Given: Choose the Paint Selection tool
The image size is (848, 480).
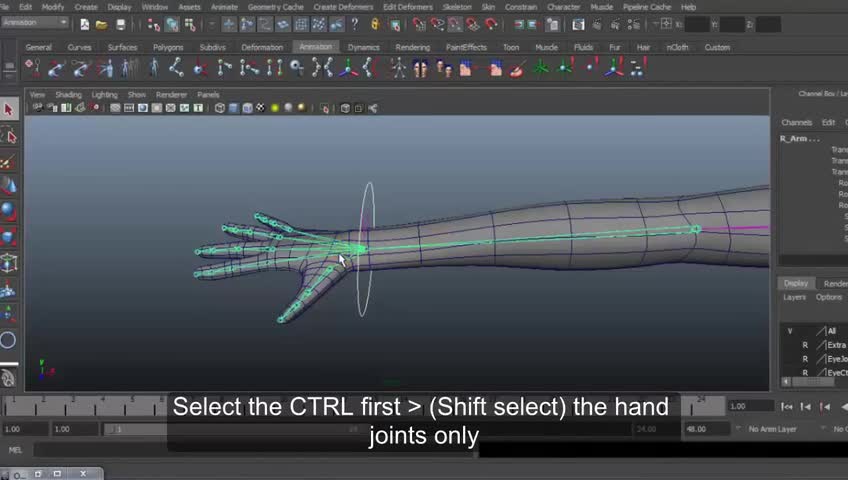Looking at the screenshot, I should tap(9, 161).
